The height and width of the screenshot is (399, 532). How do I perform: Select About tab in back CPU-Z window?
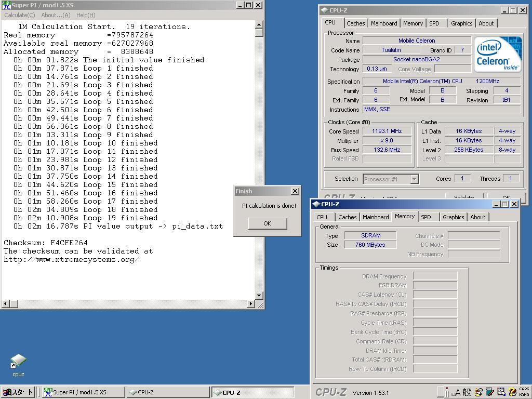tap(486, 23)
